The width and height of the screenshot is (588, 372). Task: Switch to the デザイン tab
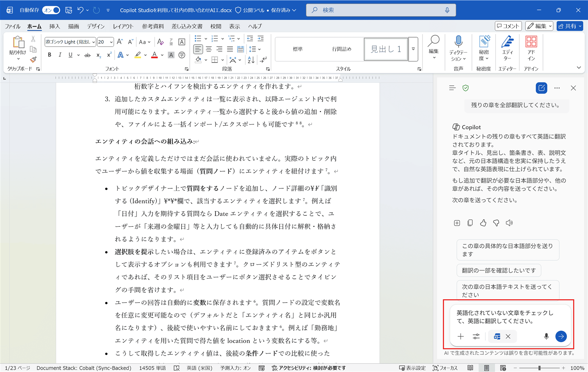pos(96,26)
